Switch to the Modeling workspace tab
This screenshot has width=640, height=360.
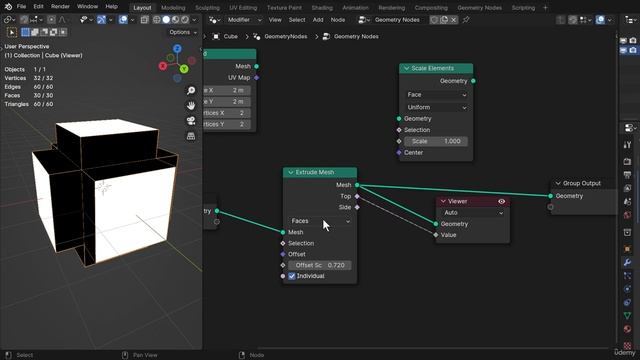(173, 8)
